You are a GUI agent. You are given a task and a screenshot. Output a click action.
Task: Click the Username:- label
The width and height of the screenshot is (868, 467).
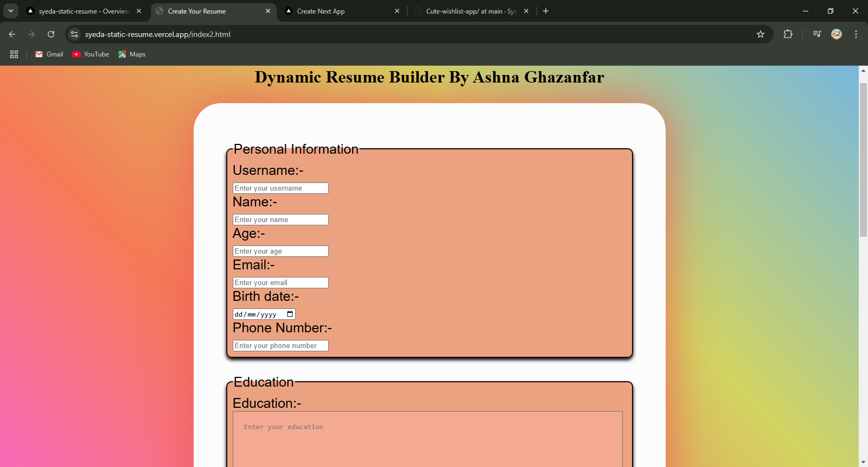coord(268,170)
